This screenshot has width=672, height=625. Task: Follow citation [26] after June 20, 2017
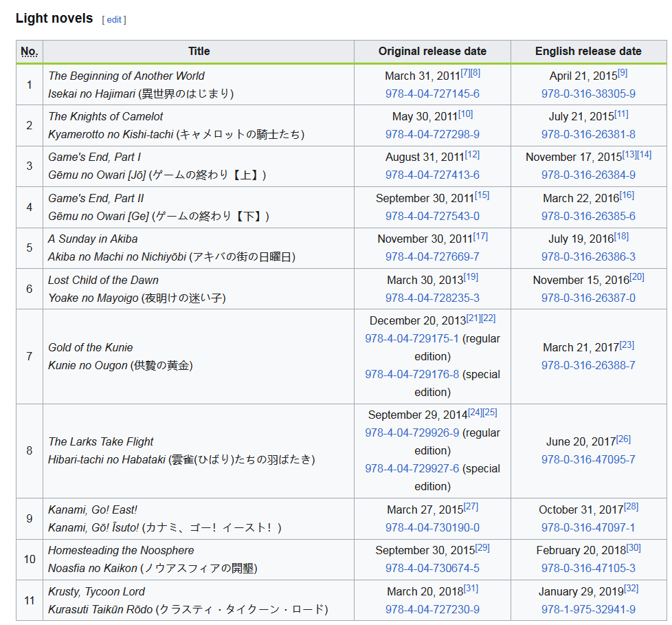(624, 439)
